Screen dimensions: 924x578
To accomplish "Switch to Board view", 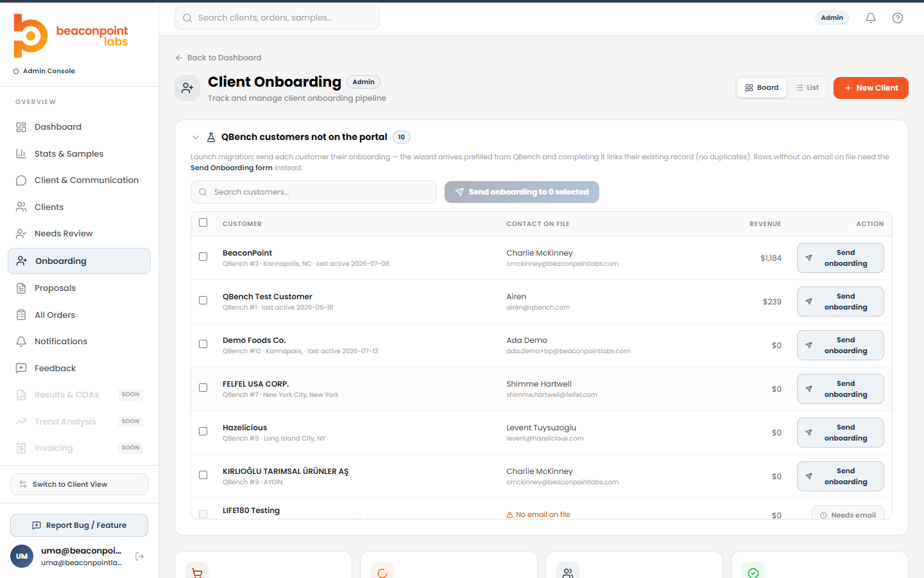I will pyautogui.click(x=762, y=88).
